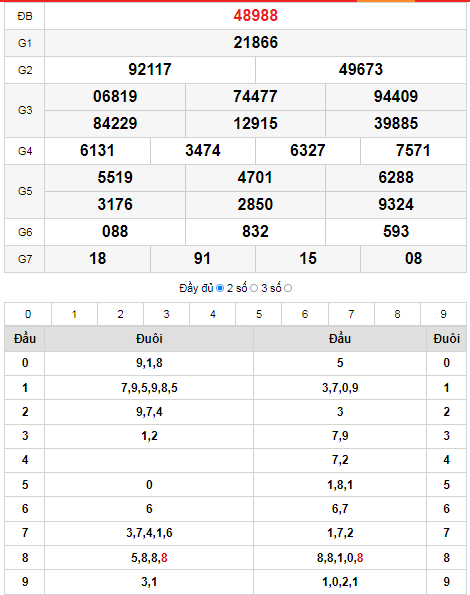Click the G7 number 15
Screen dimensions: 470x595
[308, 259]
